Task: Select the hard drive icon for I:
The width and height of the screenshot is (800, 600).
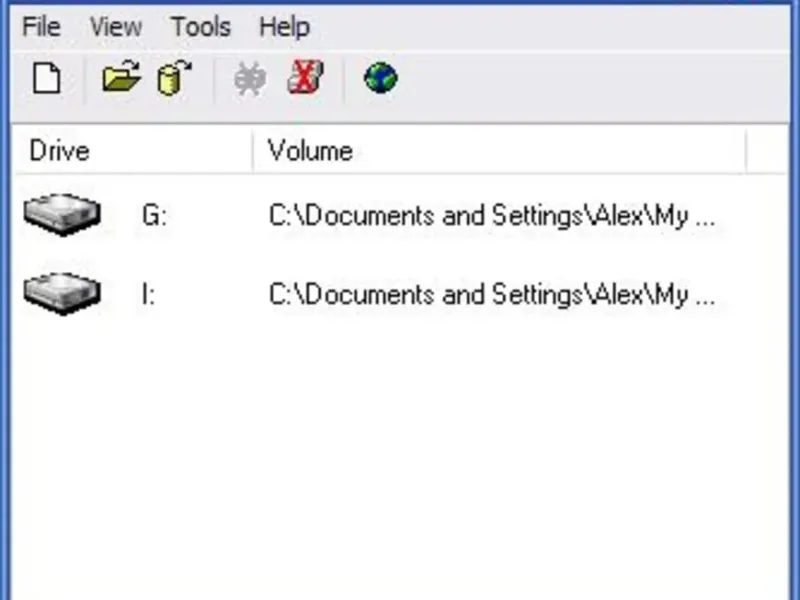Action: (62, 294)
